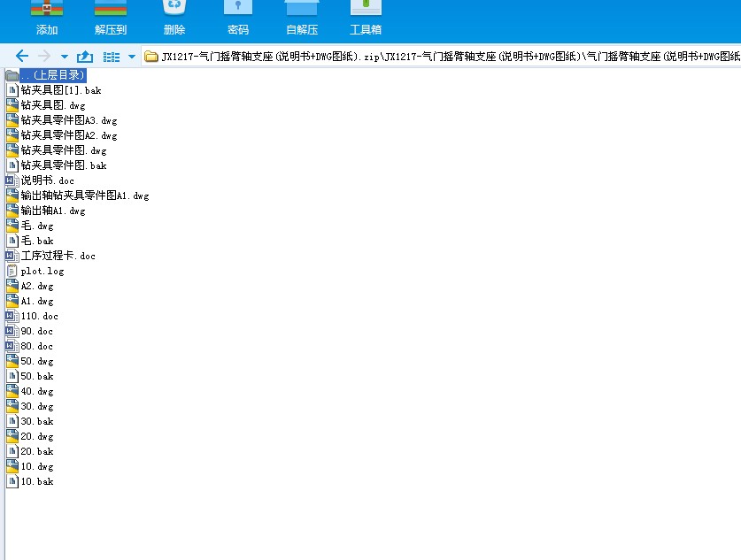Click the open-in-folder icon beside the arrows
The image size is (741, 560).
point(84,55)
